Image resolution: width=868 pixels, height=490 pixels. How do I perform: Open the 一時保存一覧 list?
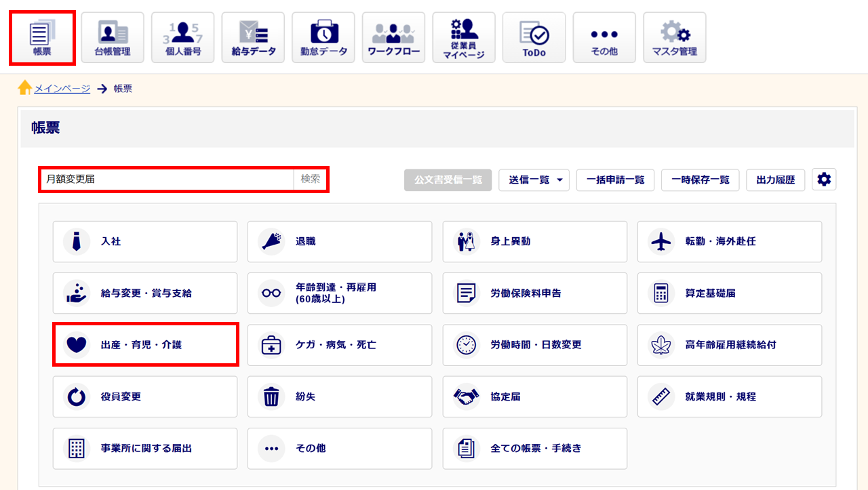point(701,180)
